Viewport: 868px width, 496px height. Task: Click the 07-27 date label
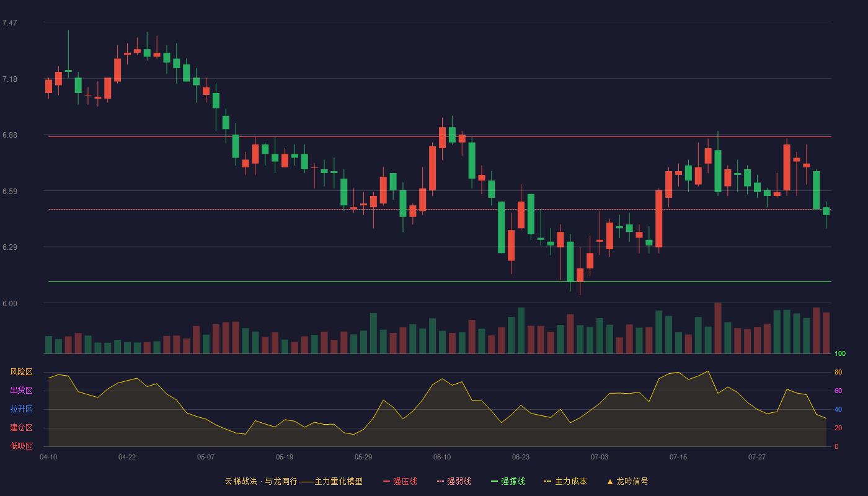point(757,457)
